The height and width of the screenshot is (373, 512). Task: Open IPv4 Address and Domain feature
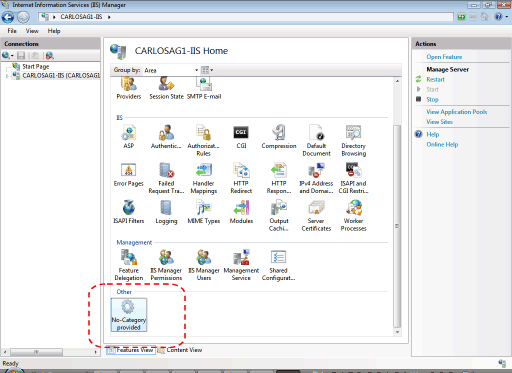pyautogui.click(x=316, y=178)
